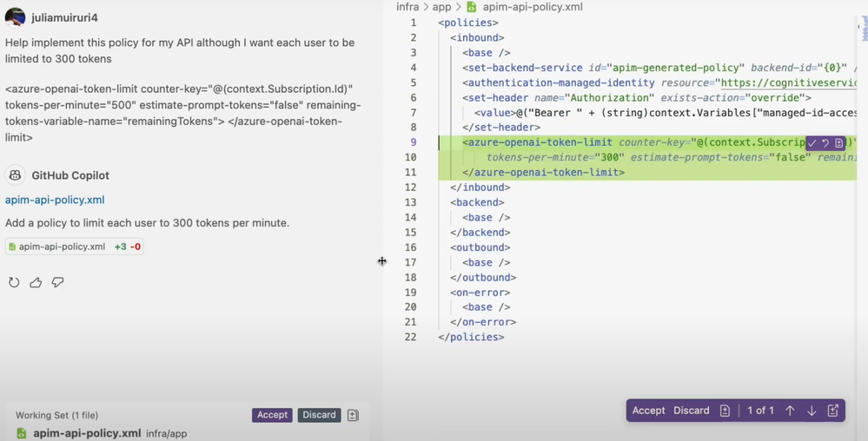
Task: Accept changes in editor overlay toolbar
Action: coord(648,411)
